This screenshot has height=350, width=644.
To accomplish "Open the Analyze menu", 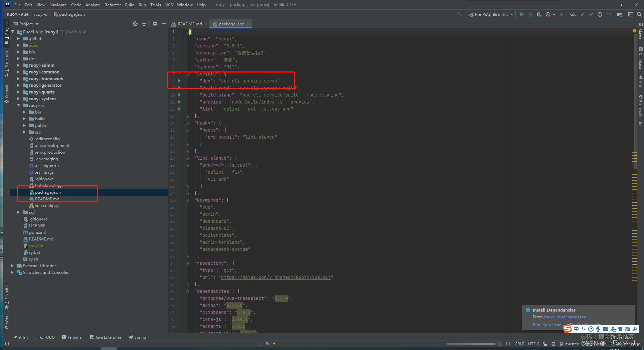I will pyautogui.click(x=93, y=5).
